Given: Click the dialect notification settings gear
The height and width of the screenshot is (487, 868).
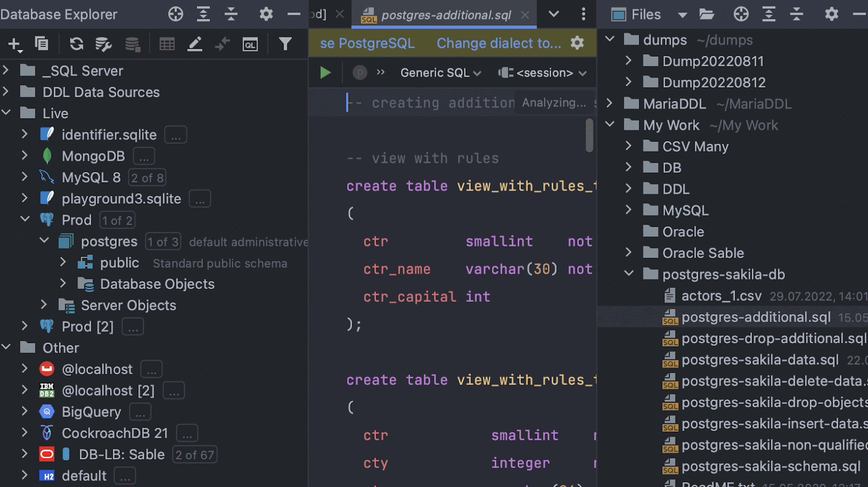Looking at the screenshot, I should point(577,43).
